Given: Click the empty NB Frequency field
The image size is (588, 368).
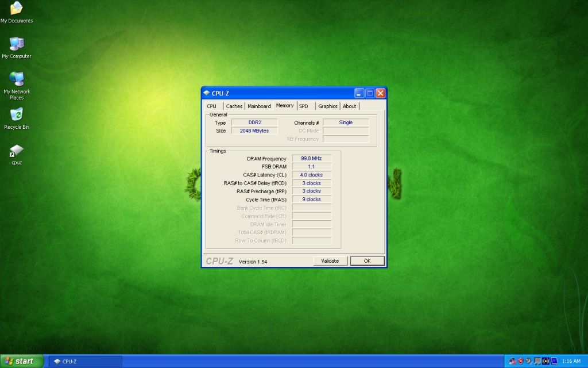Looking at the screenshot, I should [346, 139].
